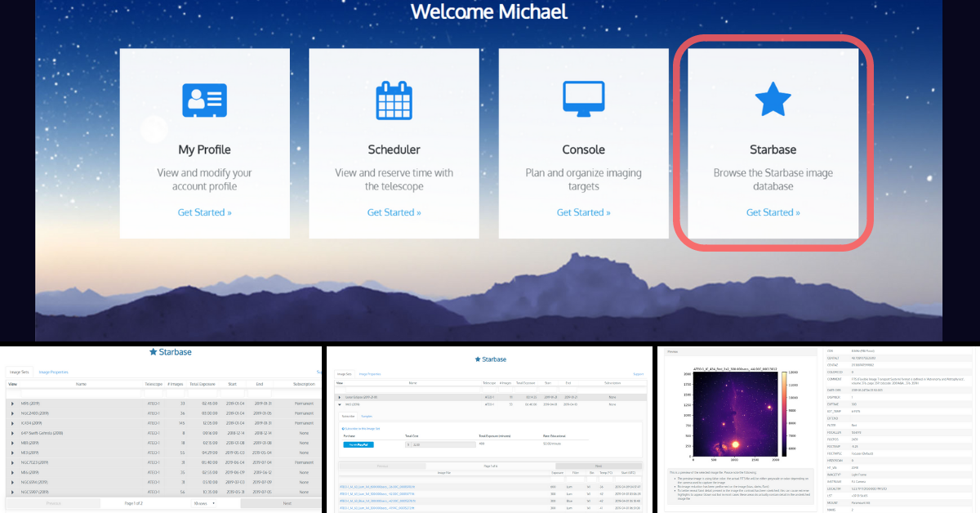Click Next button above the image file list
This screenshot has width=980, height=513.
pyautogui.click(x=599, y=466)
